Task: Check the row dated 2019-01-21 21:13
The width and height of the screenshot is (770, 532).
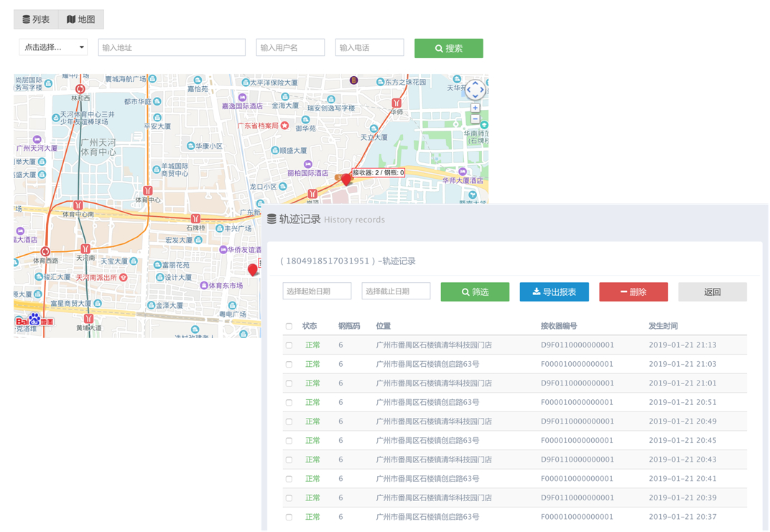Action: (x=289, y=345)
